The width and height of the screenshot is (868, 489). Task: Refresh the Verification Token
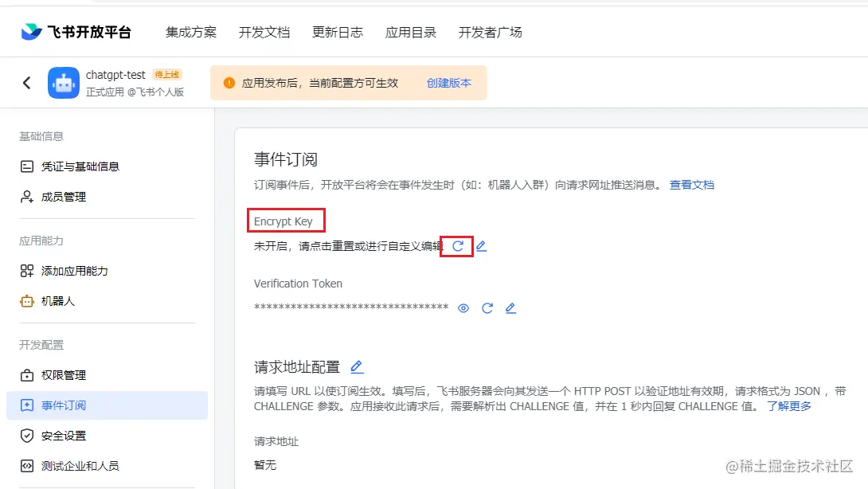pos(487,308)
